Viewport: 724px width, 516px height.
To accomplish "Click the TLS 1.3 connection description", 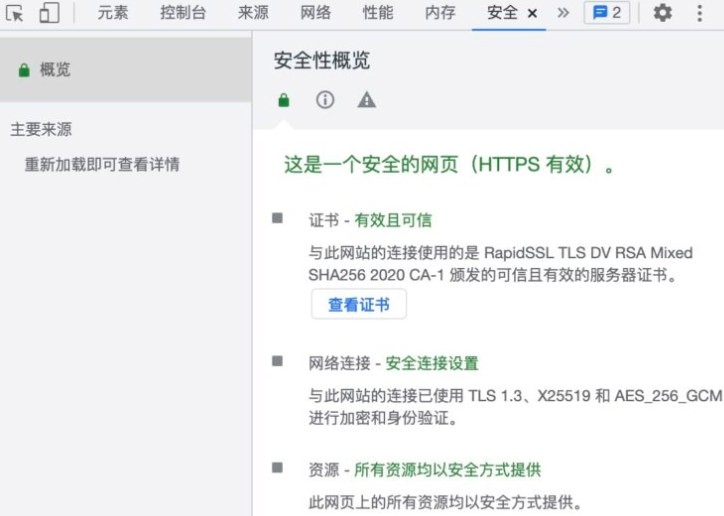I will point(515,407).
